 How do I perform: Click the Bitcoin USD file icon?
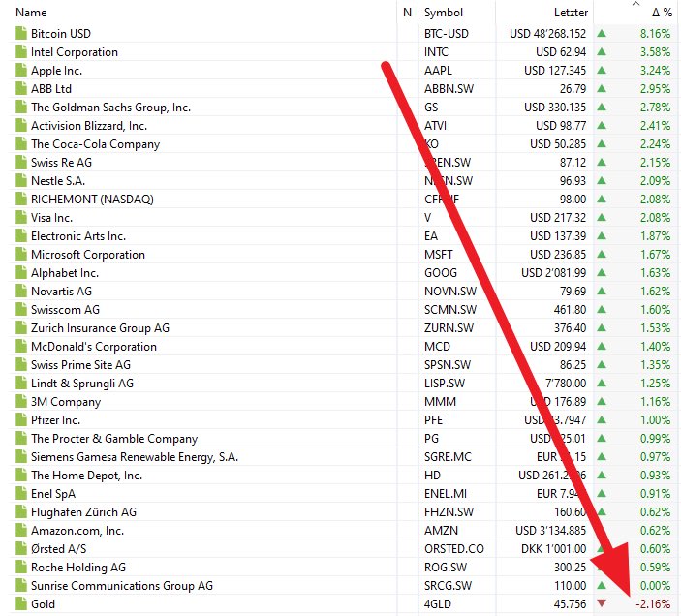[x=21, y=34]
